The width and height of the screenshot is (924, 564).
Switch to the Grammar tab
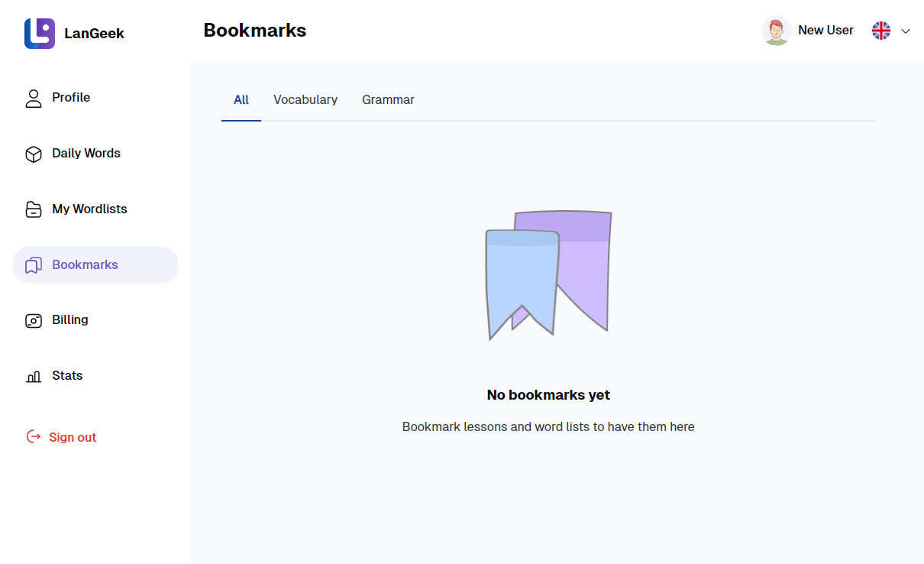388,99
